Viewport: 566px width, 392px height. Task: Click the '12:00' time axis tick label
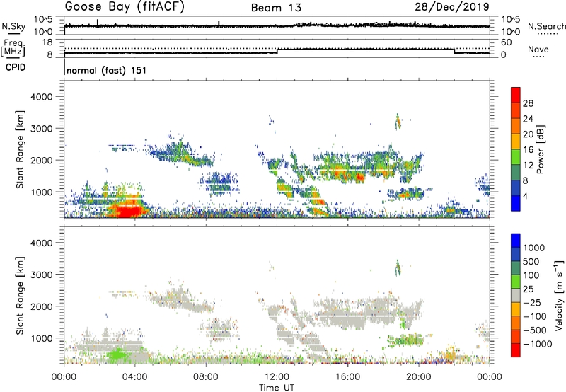[x=277, y=377]
